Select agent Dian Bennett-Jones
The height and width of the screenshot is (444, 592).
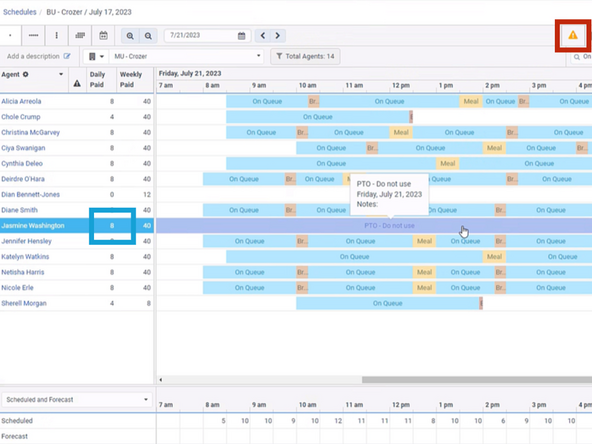(x=30, y=194)
